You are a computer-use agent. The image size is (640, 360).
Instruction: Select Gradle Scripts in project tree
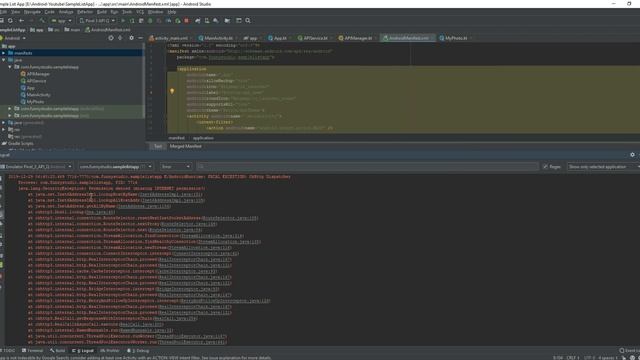pos(20,143)
